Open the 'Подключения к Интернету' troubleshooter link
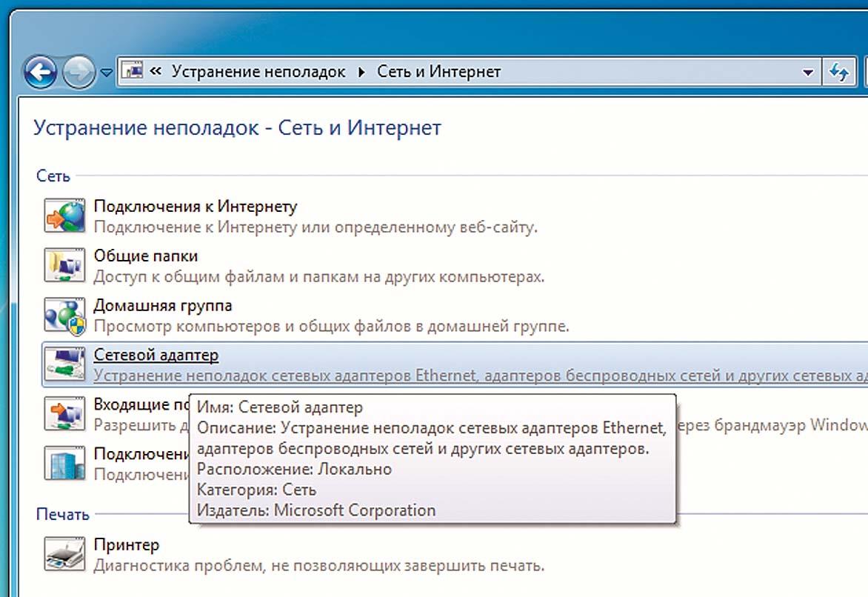 point(196,207)
